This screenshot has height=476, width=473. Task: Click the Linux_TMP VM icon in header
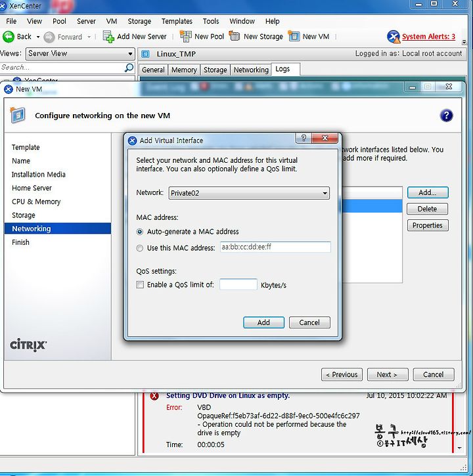tap(146, 54)
